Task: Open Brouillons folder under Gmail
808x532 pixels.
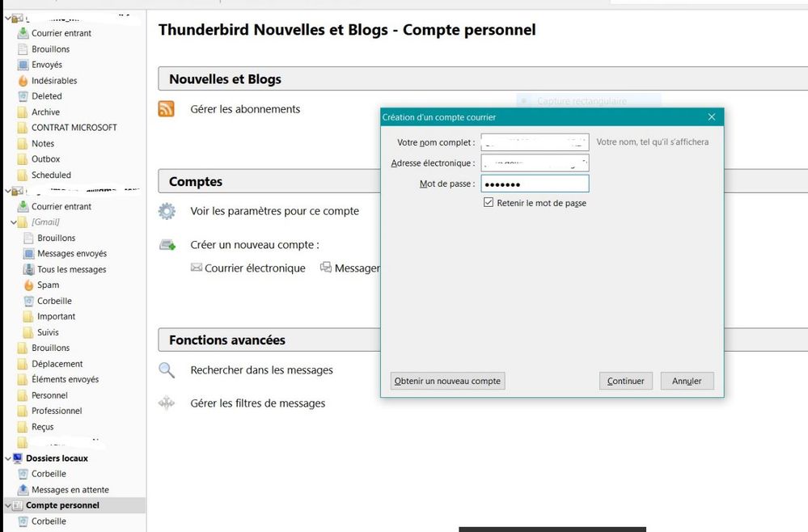Action: pos(56,238)
